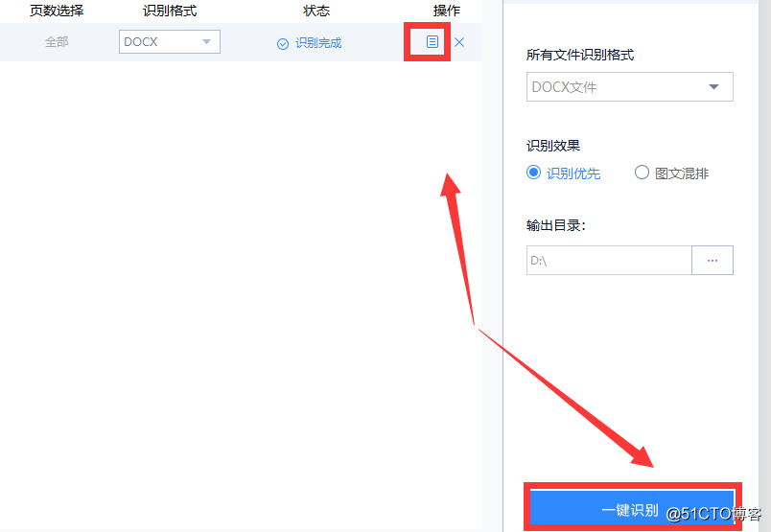Click the 输出目录 label
Screen dimensions: 771x532
click(555, 225)
